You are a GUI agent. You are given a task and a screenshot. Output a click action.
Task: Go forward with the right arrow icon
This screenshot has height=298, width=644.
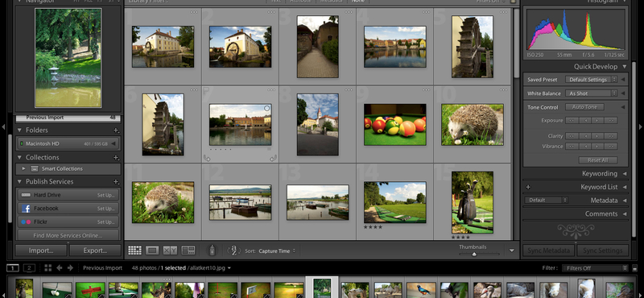coord(70,268)
